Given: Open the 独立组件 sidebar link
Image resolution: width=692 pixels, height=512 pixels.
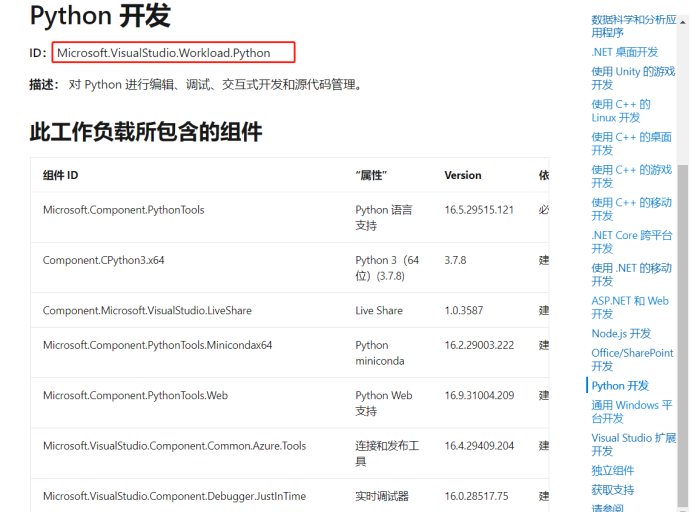Looking at the screenshot, I should 613,471.
